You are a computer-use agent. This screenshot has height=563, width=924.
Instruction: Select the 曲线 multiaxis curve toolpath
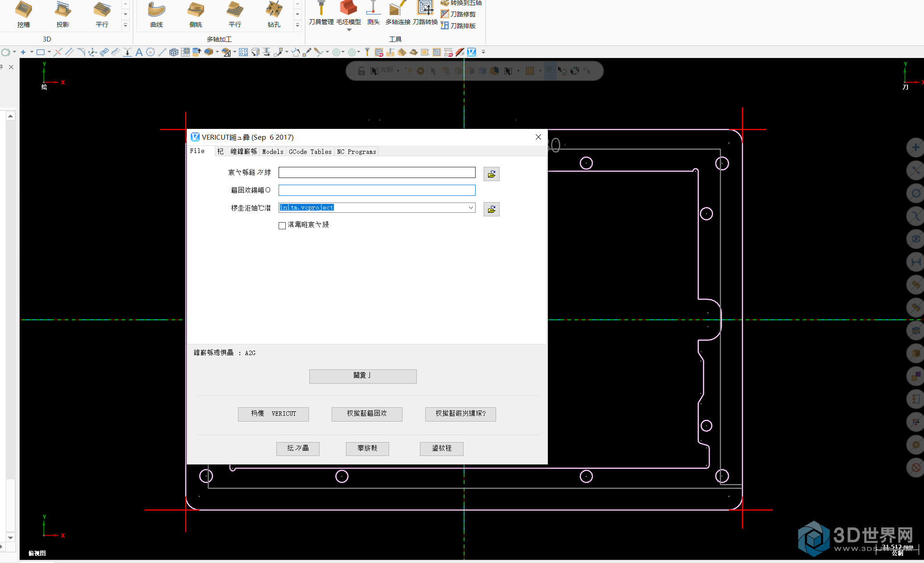(156, 14)
